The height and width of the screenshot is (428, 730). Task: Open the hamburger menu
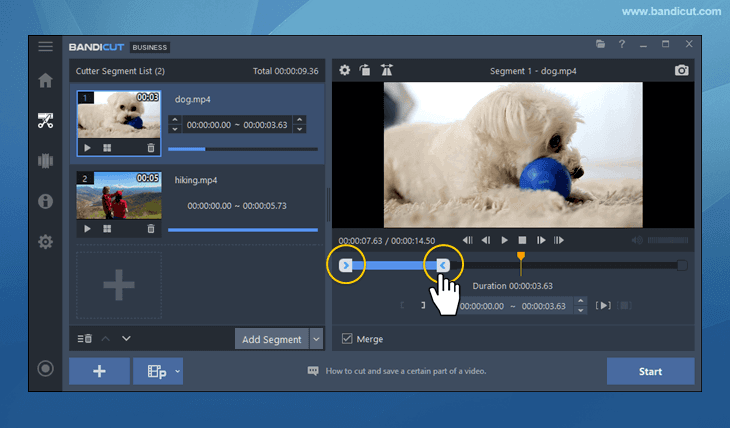[x=45, y=46]
